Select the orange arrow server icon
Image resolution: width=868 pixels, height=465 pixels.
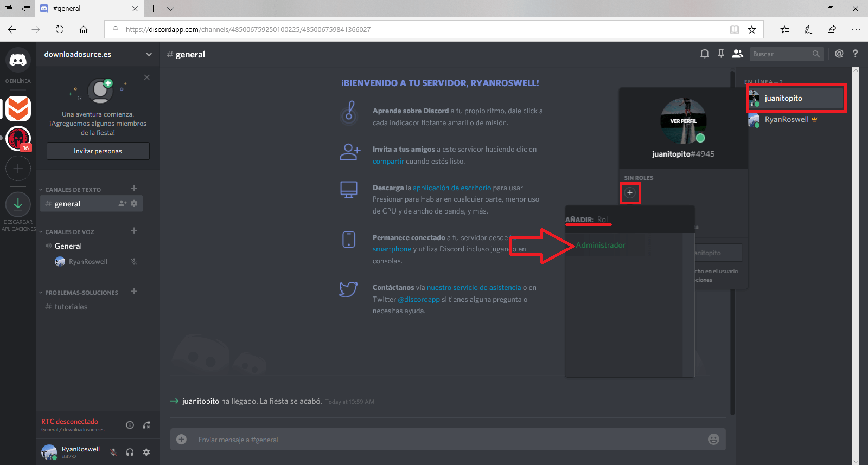coord(18,109)
